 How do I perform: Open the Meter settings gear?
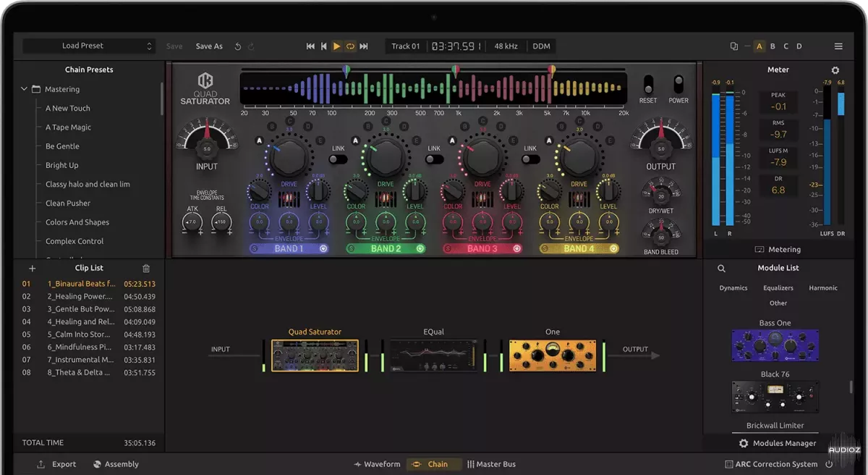[x=835, y=70]
